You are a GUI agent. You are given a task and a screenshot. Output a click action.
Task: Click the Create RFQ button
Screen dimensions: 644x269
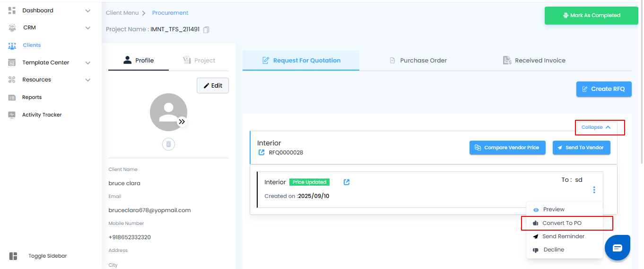(x=603, y=89)
